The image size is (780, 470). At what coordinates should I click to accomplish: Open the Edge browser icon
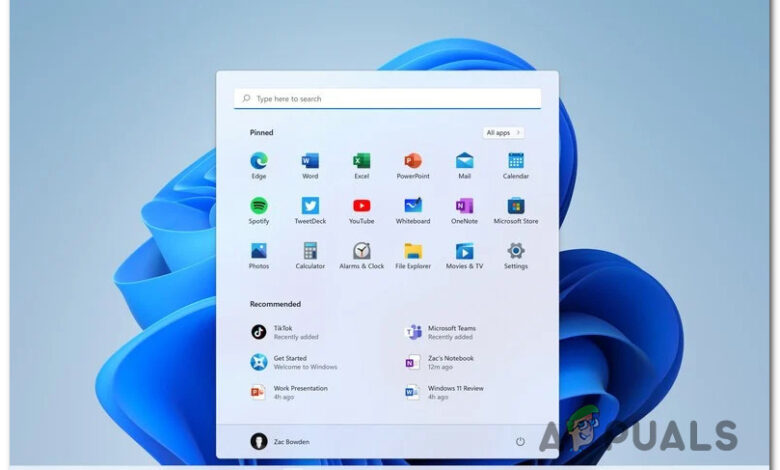259,161
